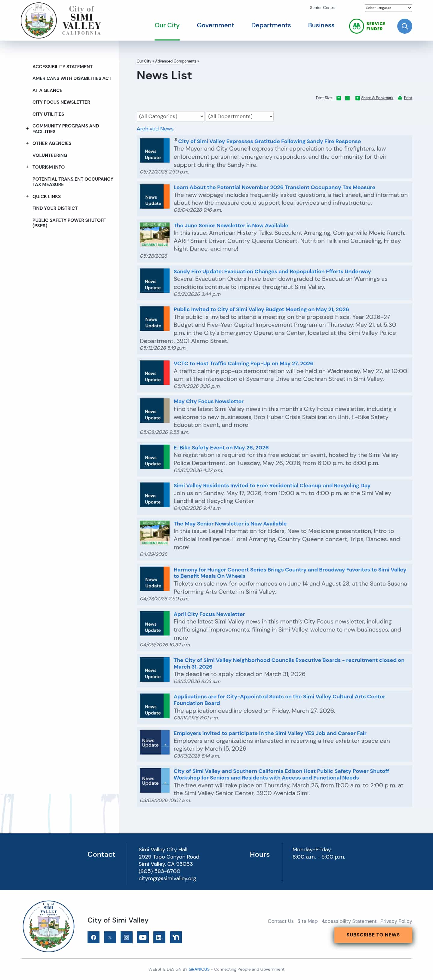This screenshot has width=433, height=980.
Task: Open At A Glance sidebar item
Action: coord(47,90)
